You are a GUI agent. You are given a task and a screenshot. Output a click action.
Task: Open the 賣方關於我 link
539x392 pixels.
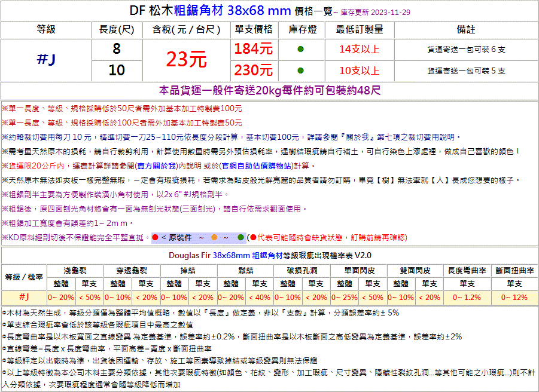157,166
